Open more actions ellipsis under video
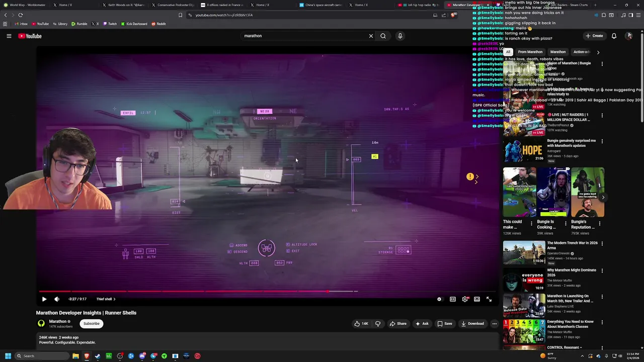Screen dimensions: 644x362 click(x=494, y=324)
